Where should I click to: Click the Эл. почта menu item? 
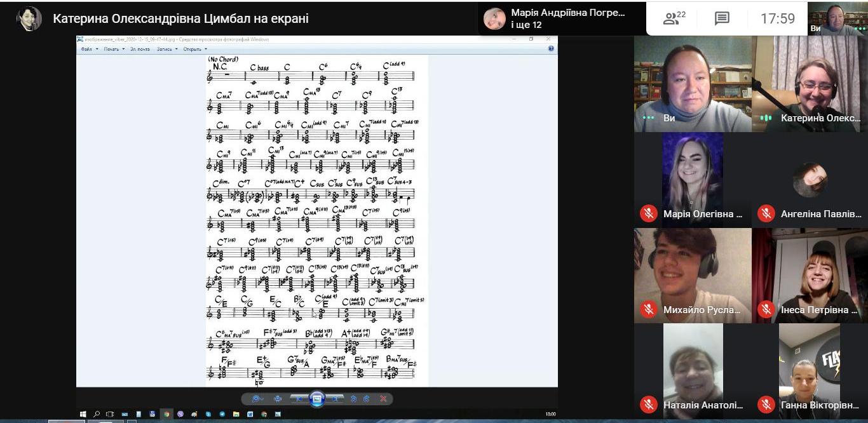coord(140,49)
